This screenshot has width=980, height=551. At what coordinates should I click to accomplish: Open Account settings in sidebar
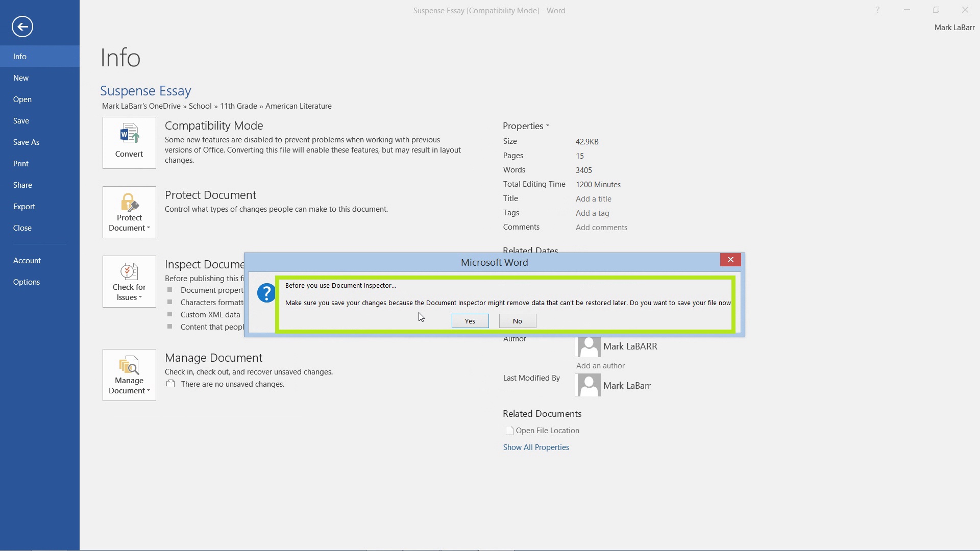pyautogui.click(x=40, y=260)
